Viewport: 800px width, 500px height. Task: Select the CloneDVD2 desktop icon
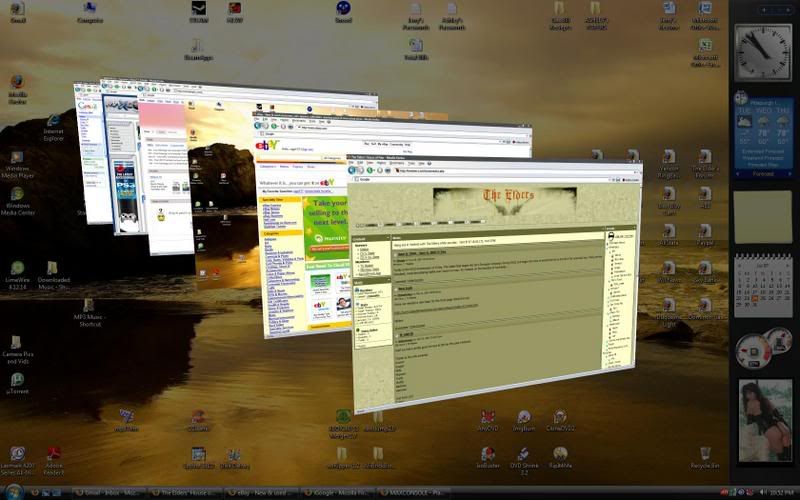coord(560,420)
